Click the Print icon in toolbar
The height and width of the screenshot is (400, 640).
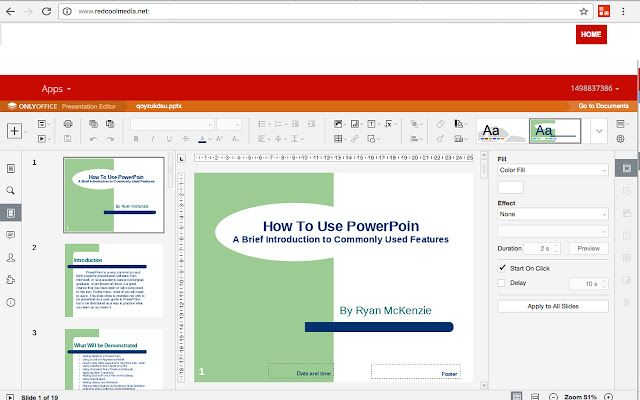pos(68,123)
